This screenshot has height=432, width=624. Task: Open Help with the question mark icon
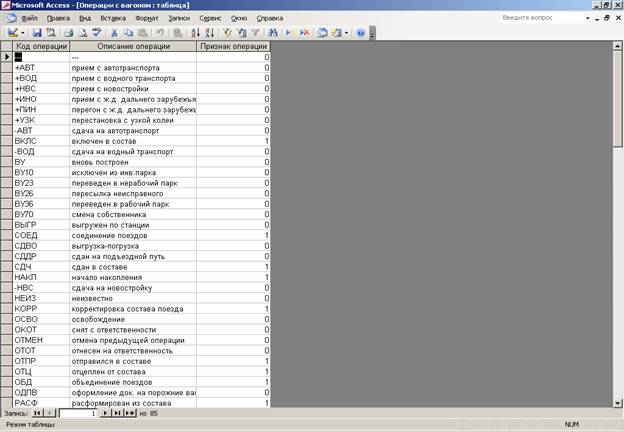pos(360,33)
